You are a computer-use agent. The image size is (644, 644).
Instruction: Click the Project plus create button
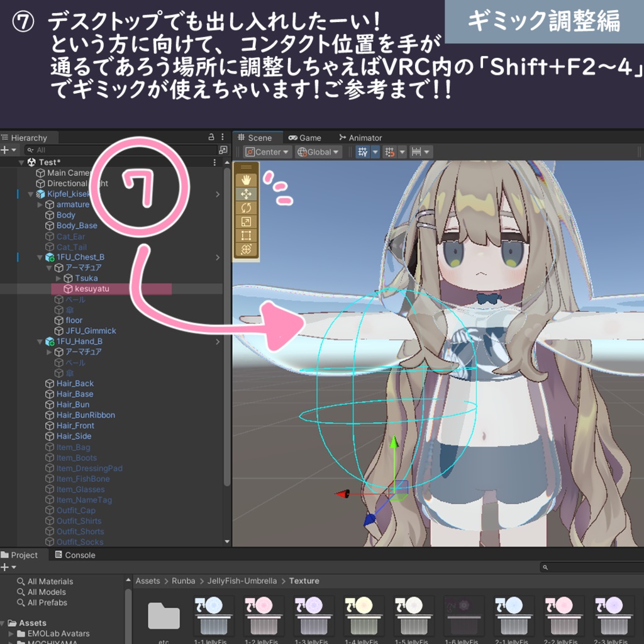tap(8, 567)
